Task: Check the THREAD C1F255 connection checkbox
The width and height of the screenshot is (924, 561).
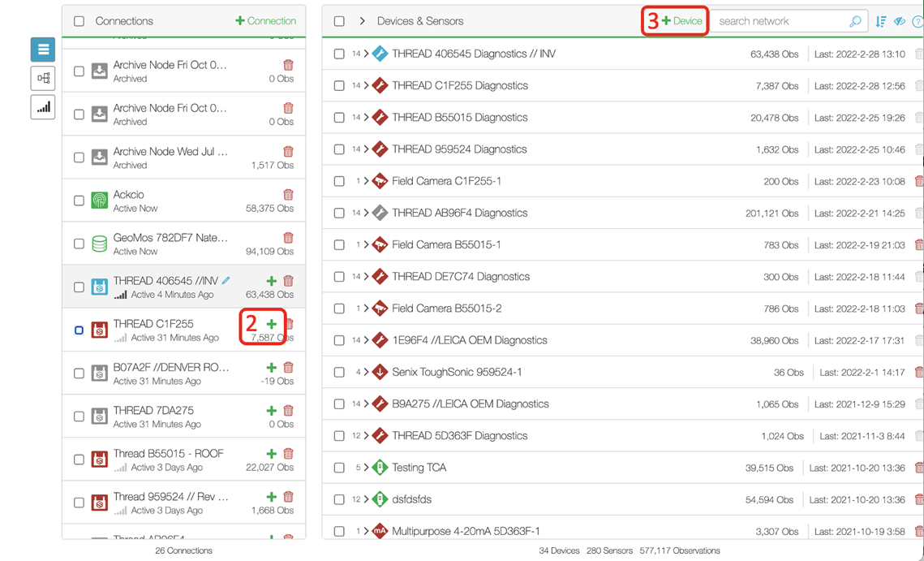Action: (79, 330)
